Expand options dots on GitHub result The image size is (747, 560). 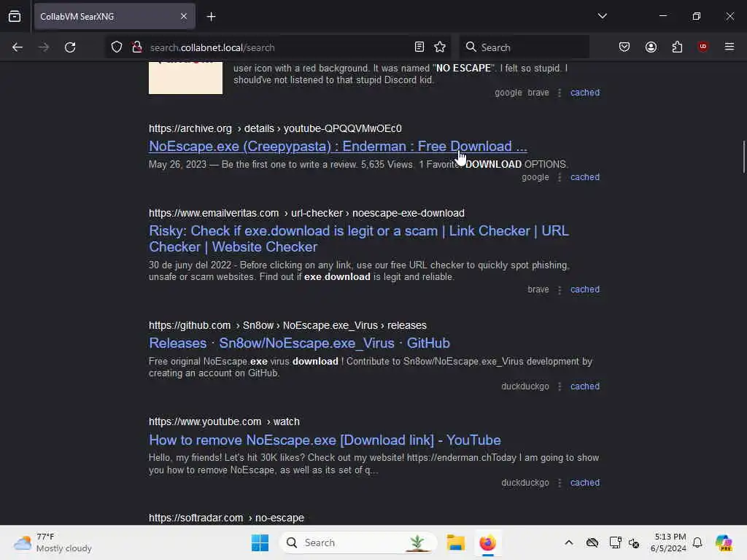pyautogui.click(x=560, y=386)
